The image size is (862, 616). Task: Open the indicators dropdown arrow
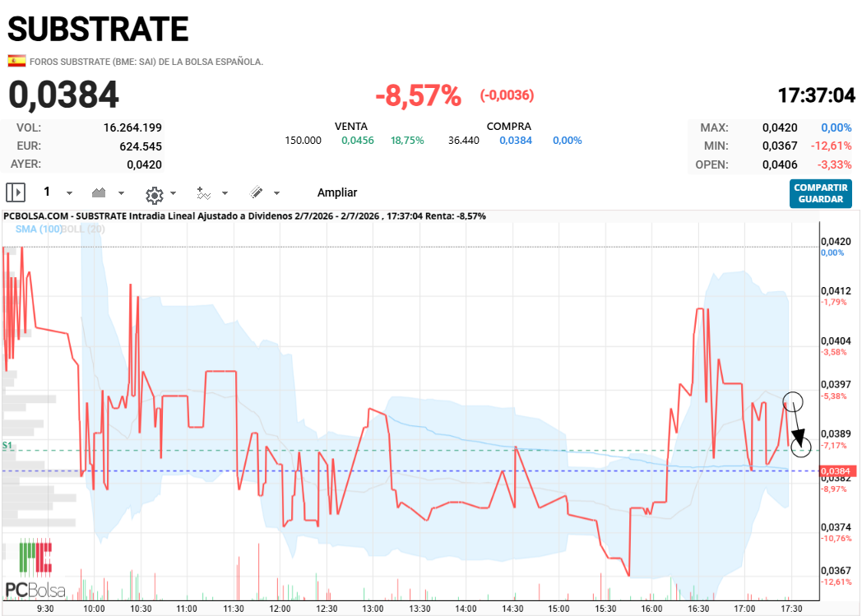click(x=225, y=193)
